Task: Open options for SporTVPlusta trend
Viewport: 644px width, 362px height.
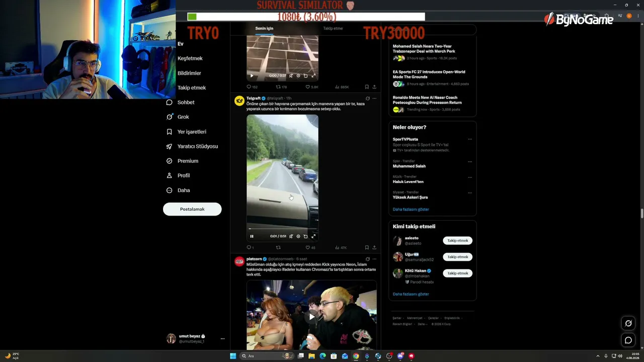Action: 470,139
